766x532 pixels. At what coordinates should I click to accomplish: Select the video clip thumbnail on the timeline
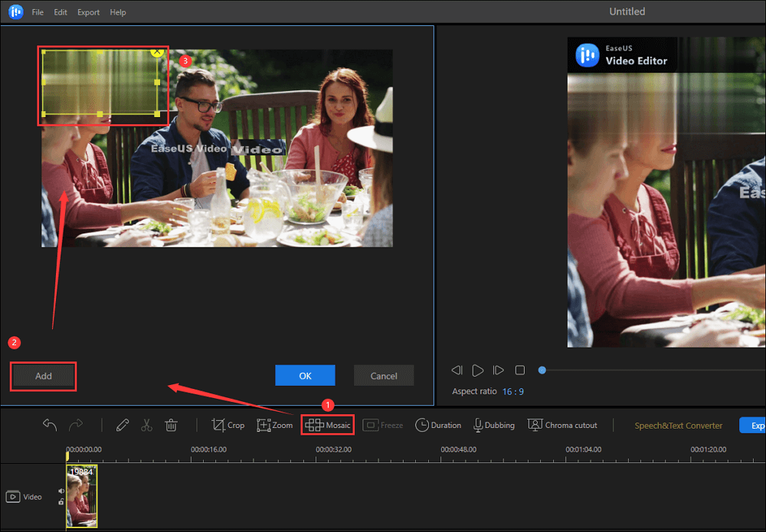coord(82,496)
